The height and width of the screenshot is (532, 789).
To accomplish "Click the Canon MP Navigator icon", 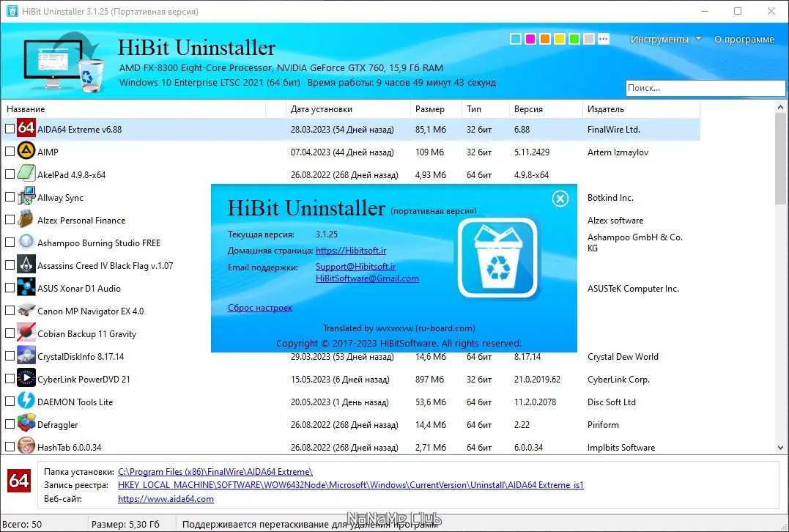I will (x=26, y=309).
